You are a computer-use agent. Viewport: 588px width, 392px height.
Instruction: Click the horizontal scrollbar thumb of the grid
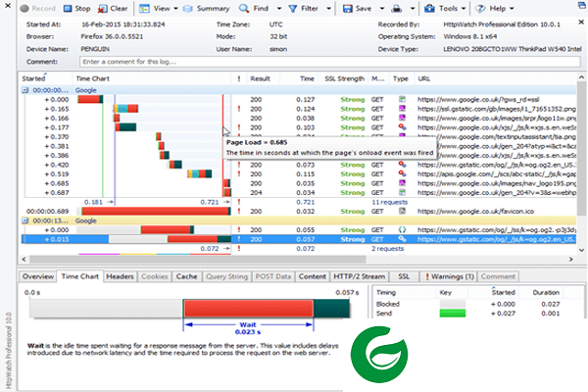[x=198, y=259]
